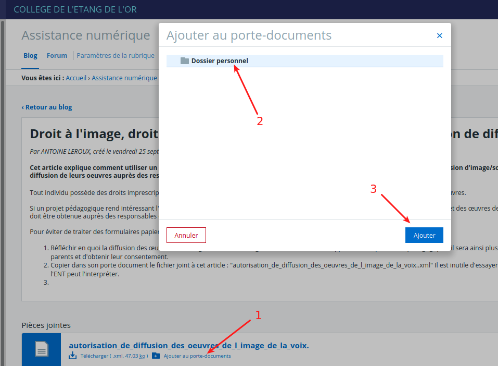Click the folder icon before Ajouter au porte-documents

tap(156, 356)
